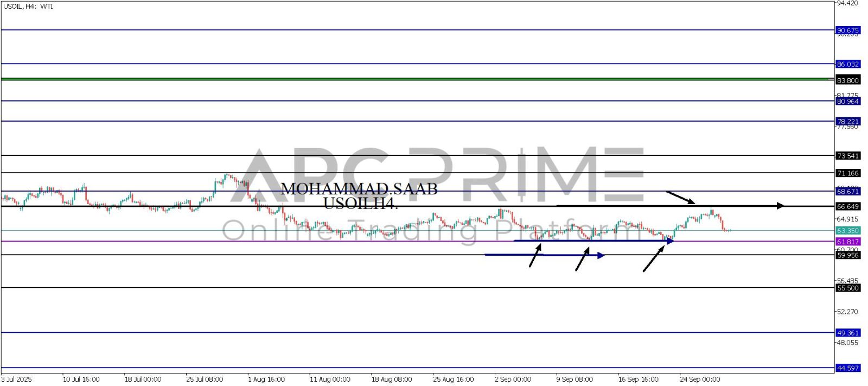
Task: Select the purple 61.817 support price label
Action: [847, 242]
